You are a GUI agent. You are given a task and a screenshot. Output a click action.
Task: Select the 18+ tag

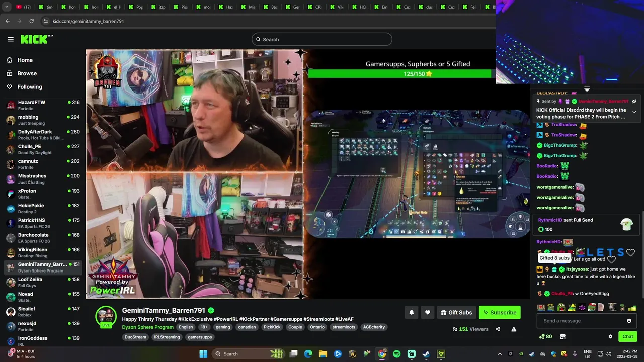pyautogui.click(x=204, y=327)
